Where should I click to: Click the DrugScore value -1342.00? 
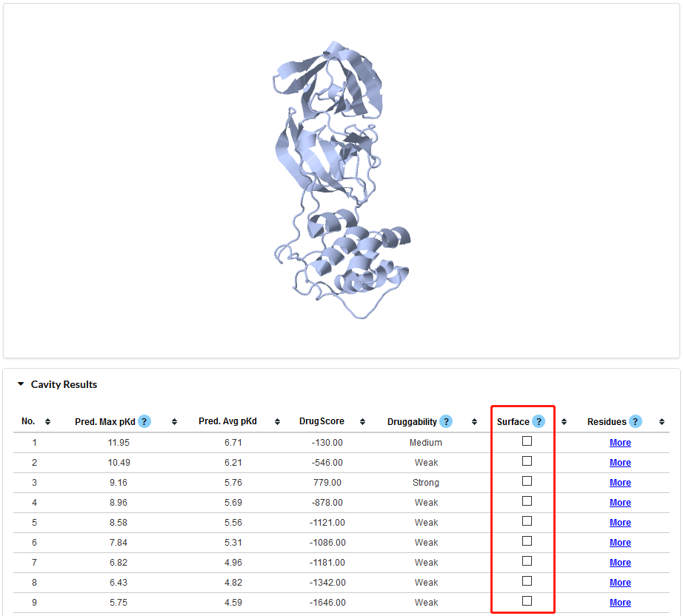(327, 583)
